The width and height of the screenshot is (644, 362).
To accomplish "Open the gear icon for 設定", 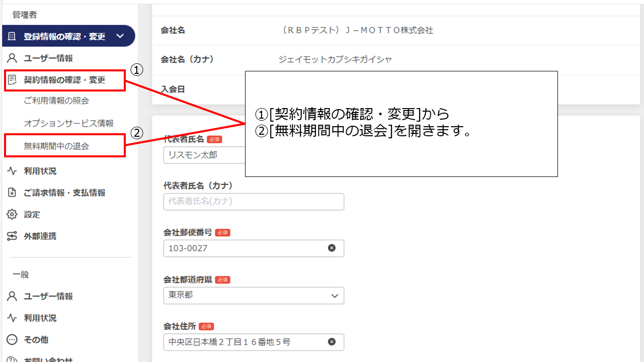I will 12,214.
